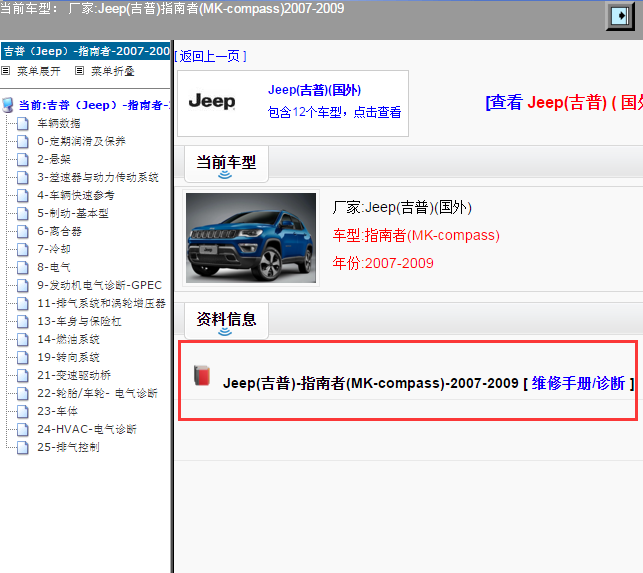Click page icon next to 5-制动-基本型
Screen dimensions: 643x573
[23, 213]
